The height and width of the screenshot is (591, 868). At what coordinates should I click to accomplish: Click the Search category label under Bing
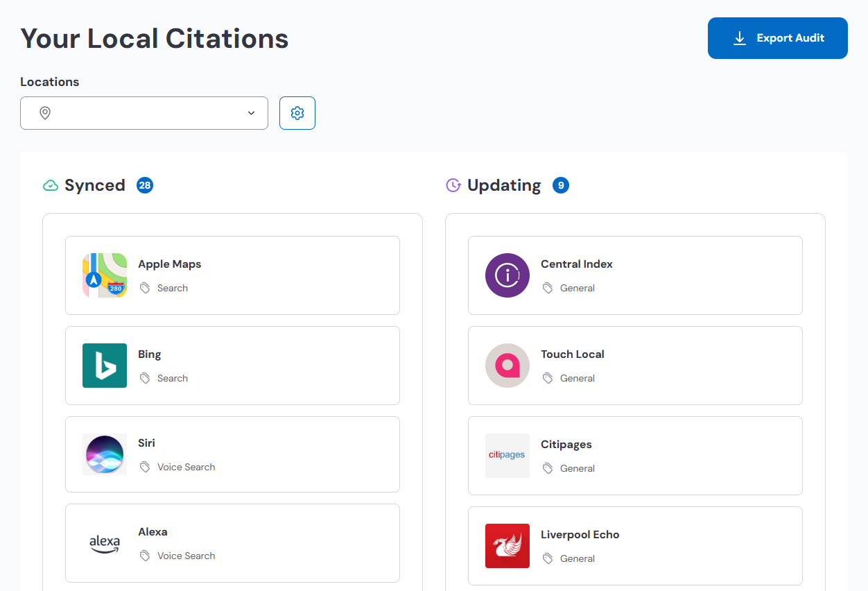coord(173,378)
